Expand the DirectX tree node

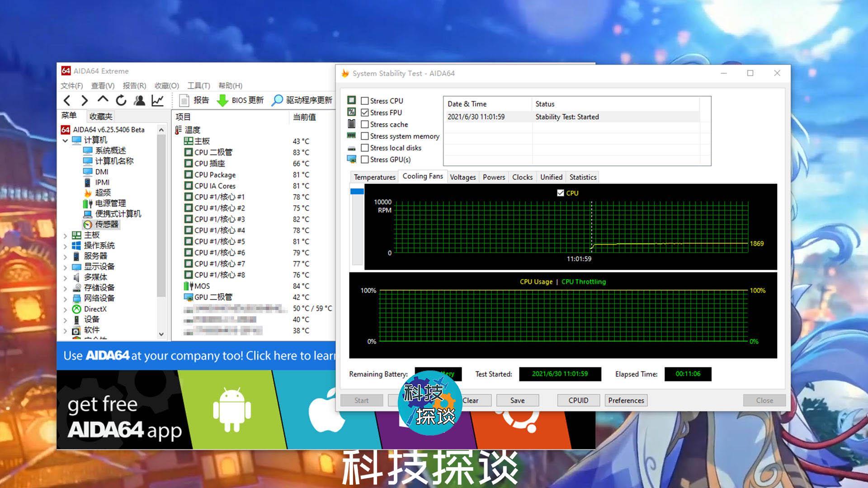coord(66,309)
